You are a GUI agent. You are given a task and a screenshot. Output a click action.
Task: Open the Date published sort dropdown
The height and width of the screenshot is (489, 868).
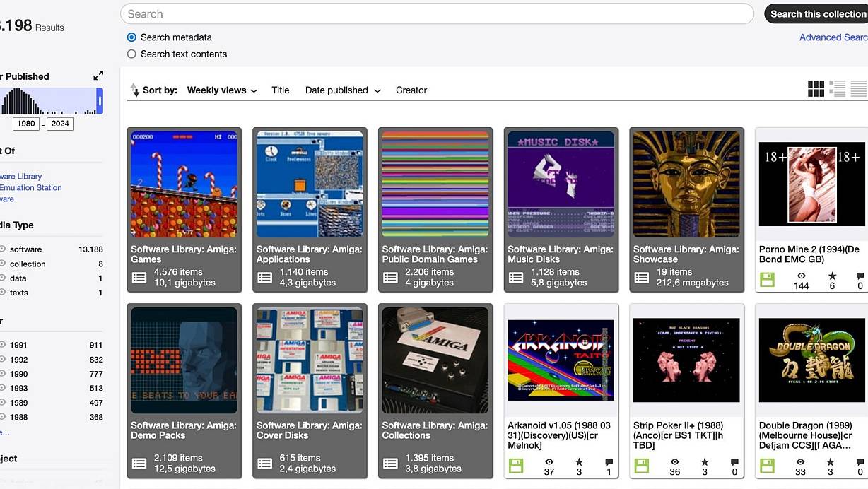coord(343,90)
